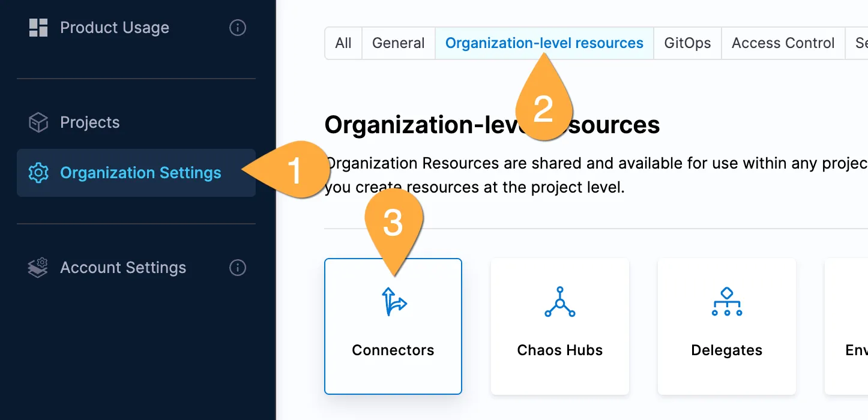868x420 pixels.
Task: Click the Account Settings layers icon
Action: pos(38,268)
